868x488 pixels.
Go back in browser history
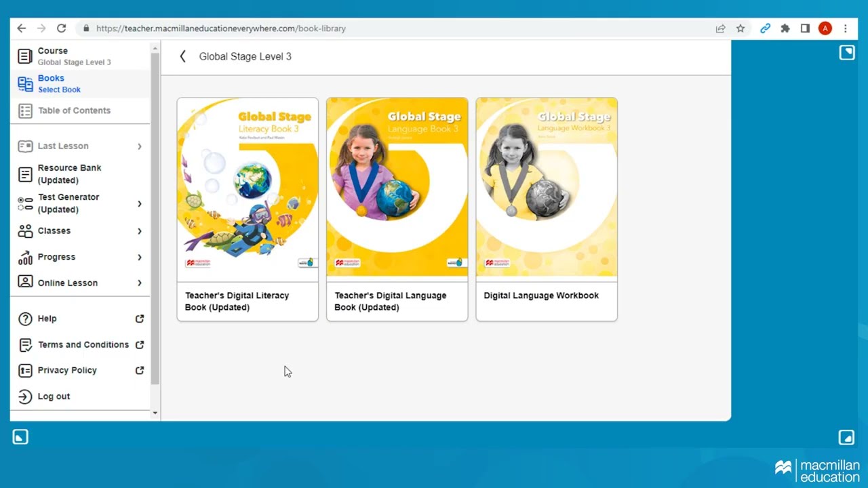21,28
